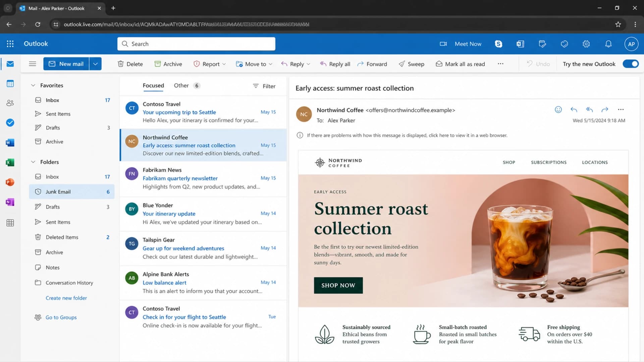644x362 pixels.
Task: Open Deleted Items folder
Action: 72,237
